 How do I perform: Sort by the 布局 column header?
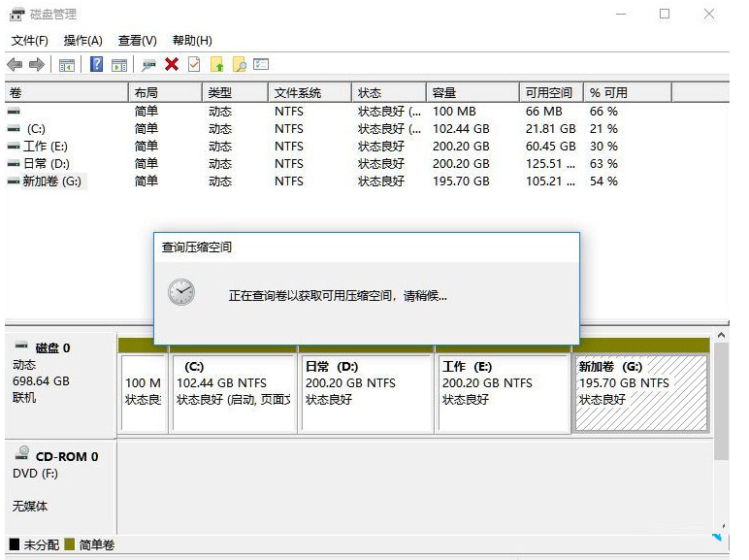[x=165, y=93]
